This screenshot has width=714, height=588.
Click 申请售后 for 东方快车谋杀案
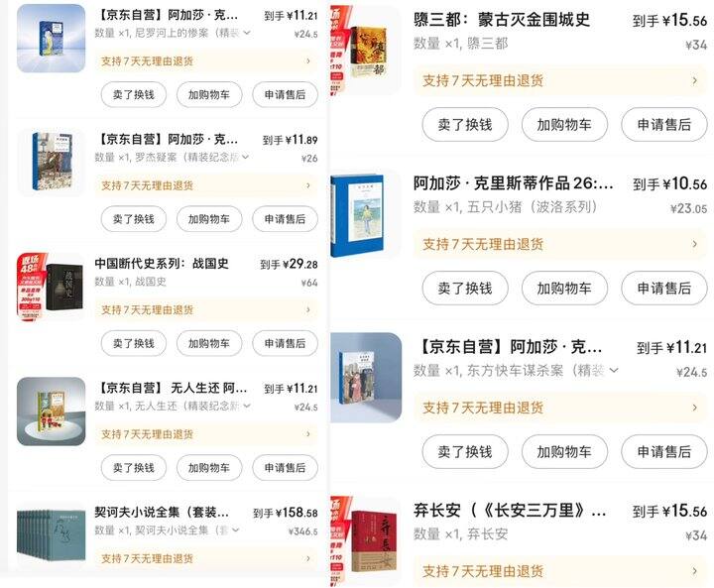[663, 451]
